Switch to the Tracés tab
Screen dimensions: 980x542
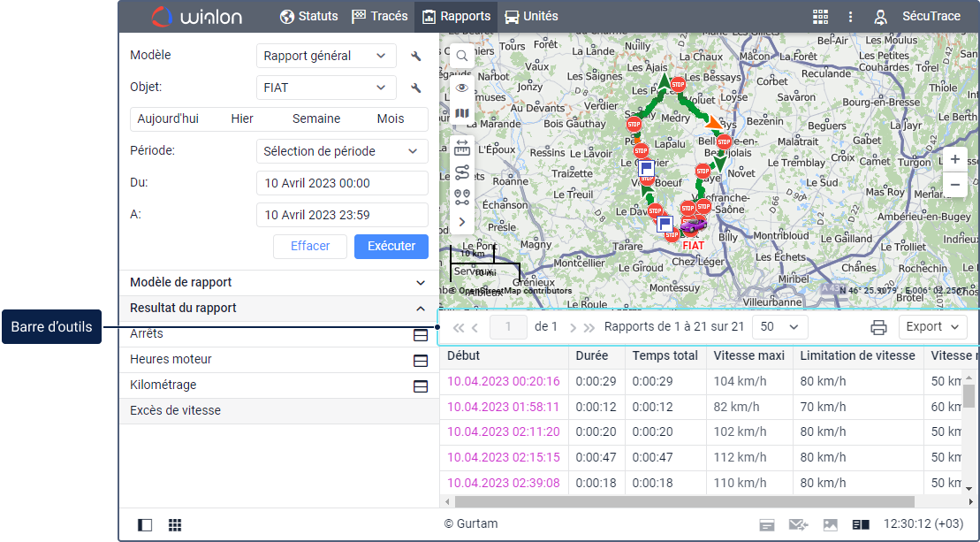(x=379, y=16)
